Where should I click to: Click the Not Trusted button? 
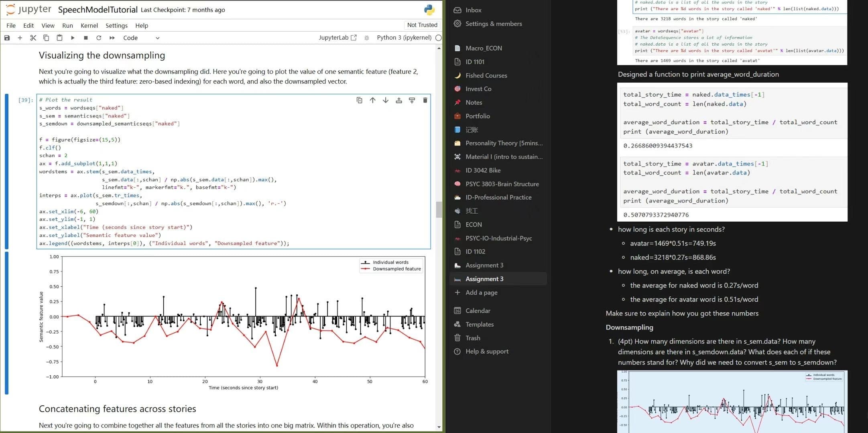coord(422,25)
